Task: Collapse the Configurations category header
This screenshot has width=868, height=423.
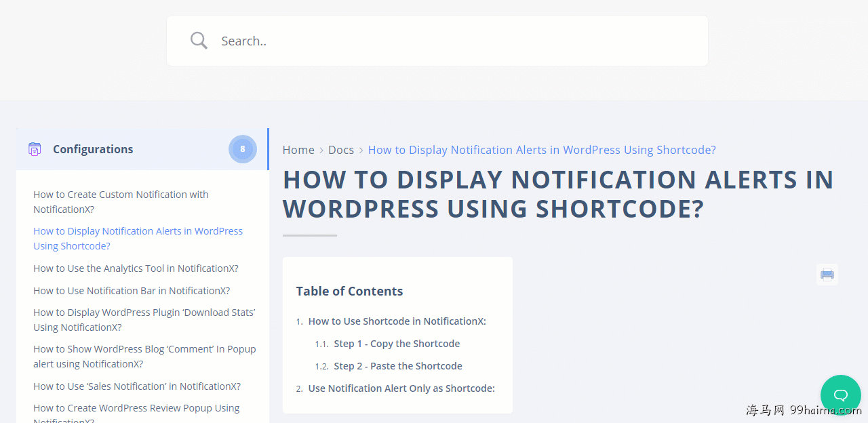Action: (142, 149)
